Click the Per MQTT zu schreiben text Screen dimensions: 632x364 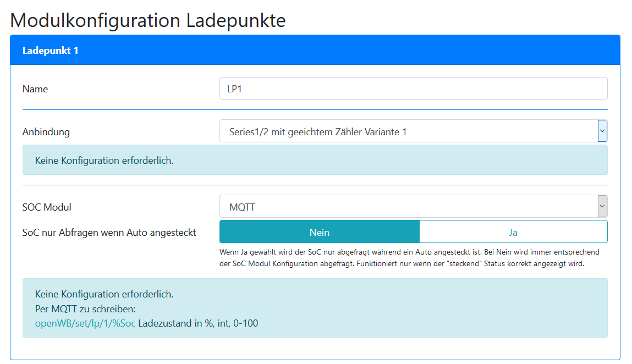89,309
